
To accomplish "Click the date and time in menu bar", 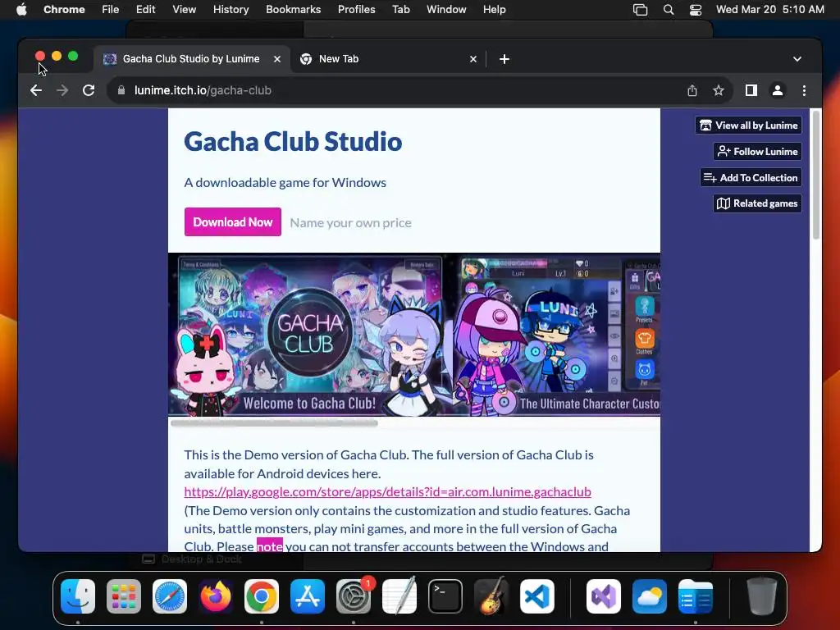I will (x=769, y=9).
